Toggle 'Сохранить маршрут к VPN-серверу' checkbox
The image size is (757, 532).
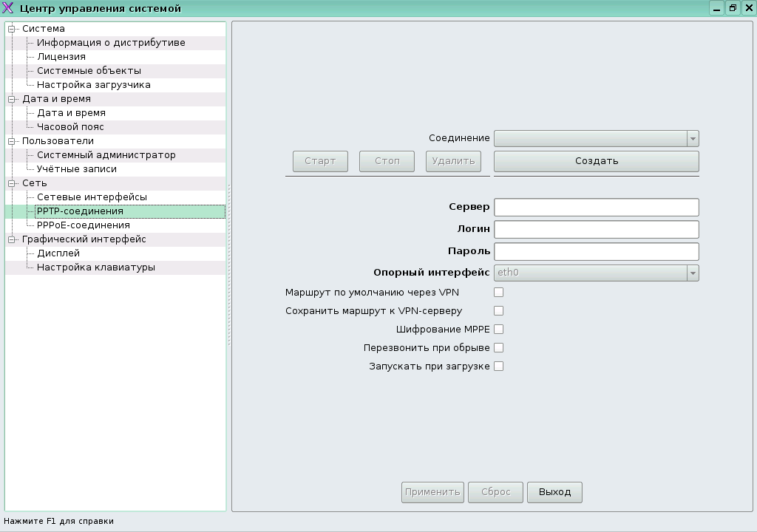pos(498,311)
